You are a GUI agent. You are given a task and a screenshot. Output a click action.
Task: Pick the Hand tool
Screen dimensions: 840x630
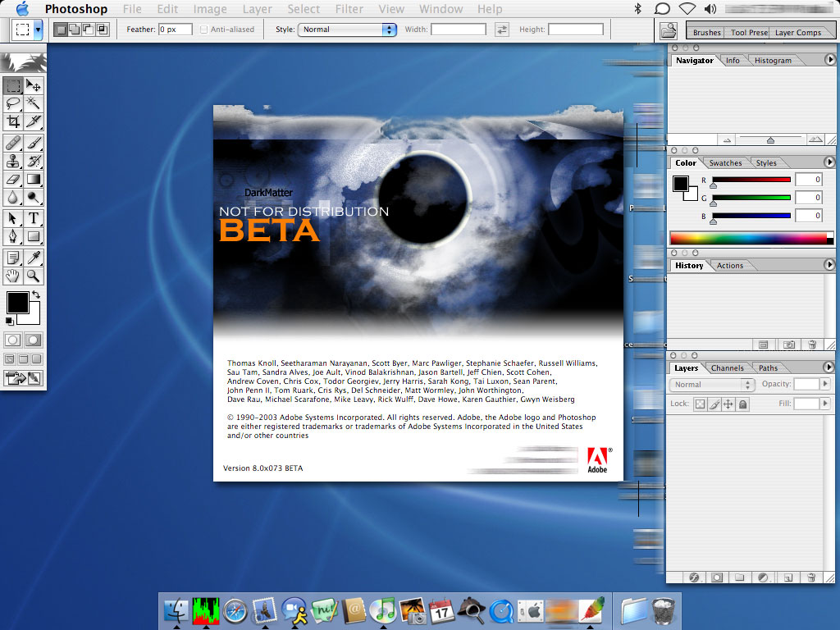(x=13, y=276)
